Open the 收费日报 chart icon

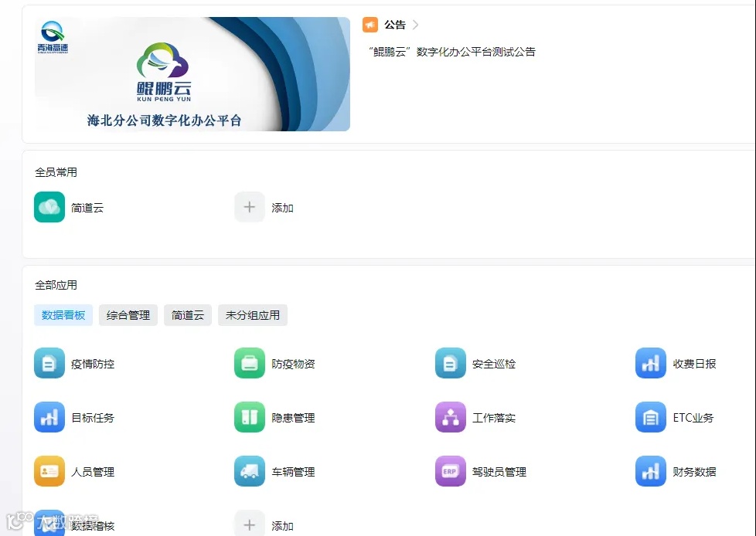coord(651,363)
